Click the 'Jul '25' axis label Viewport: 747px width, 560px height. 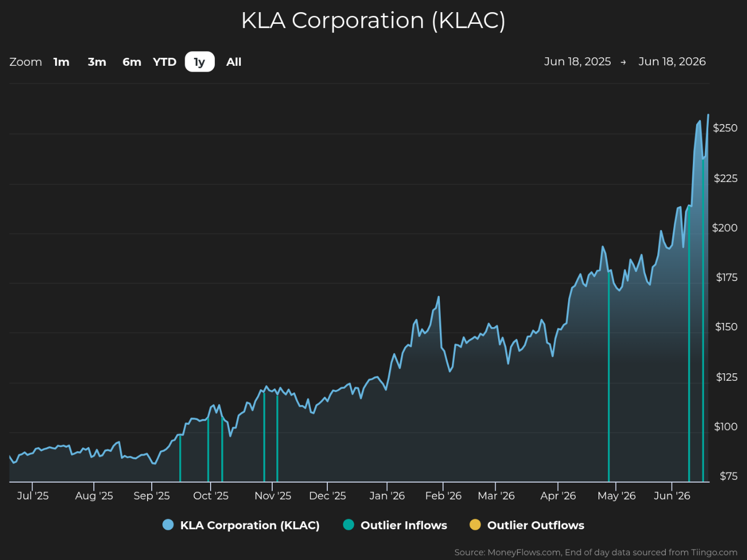coord(32,496)
